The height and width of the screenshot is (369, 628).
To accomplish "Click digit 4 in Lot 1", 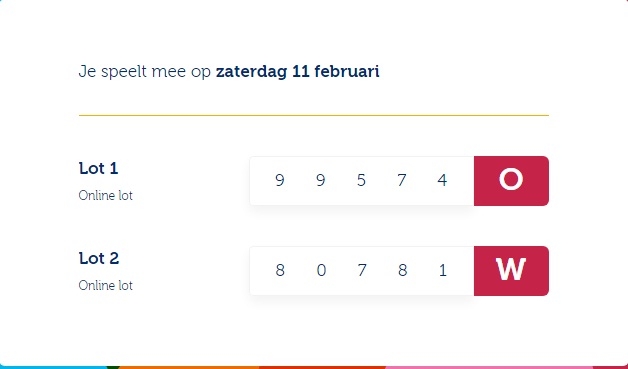I will click(x=442, y=180).
